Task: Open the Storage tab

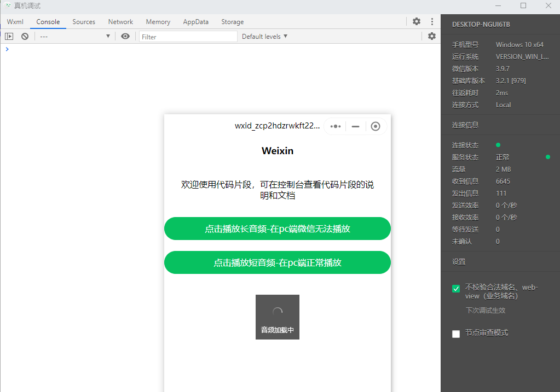Action: [233, 22]
